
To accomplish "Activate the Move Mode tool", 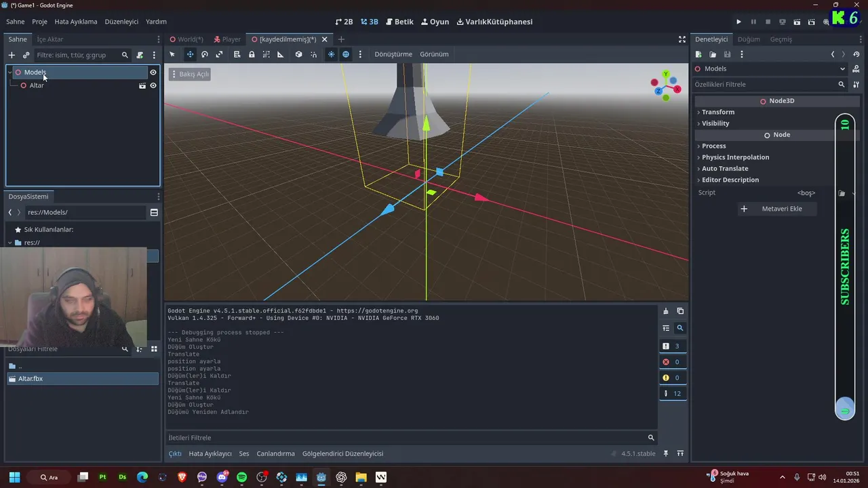I will (190, 54).
